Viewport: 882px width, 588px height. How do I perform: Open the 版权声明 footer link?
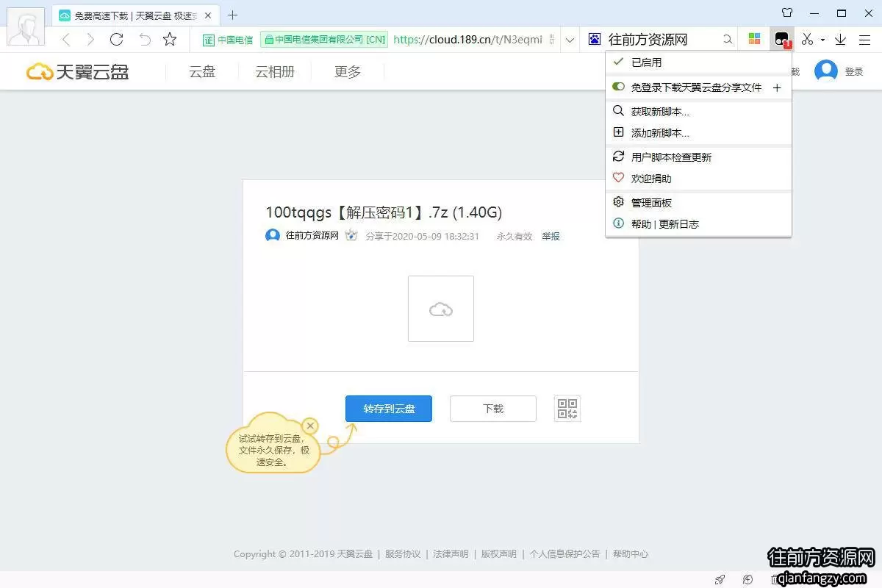[499, 554]
